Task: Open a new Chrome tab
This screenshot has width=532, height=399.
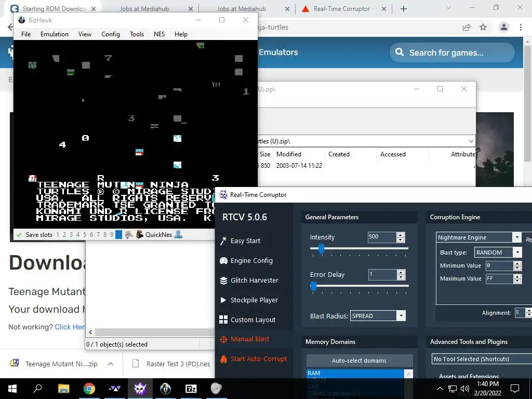Action: (403, 9)
